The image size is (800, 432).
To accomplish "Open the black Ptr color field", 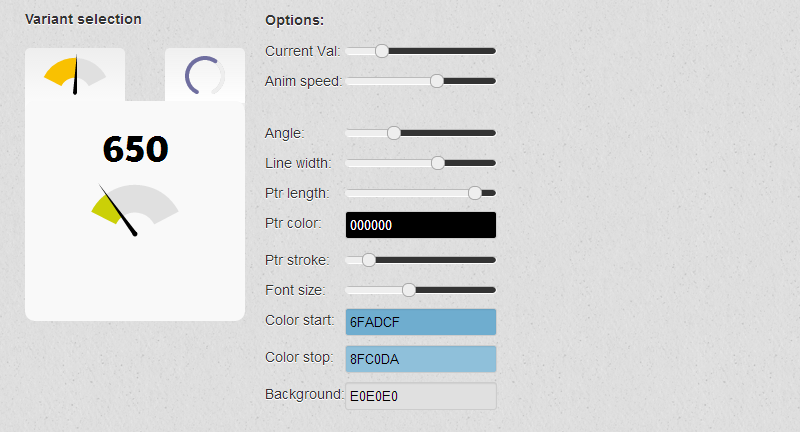I will pos(420,225).
